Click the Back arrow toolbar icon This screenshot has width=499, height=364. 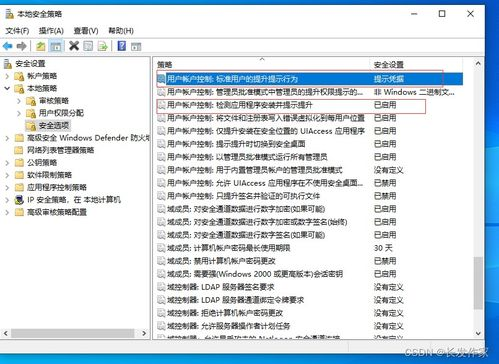pyautogui.click(x=7, y=46)
